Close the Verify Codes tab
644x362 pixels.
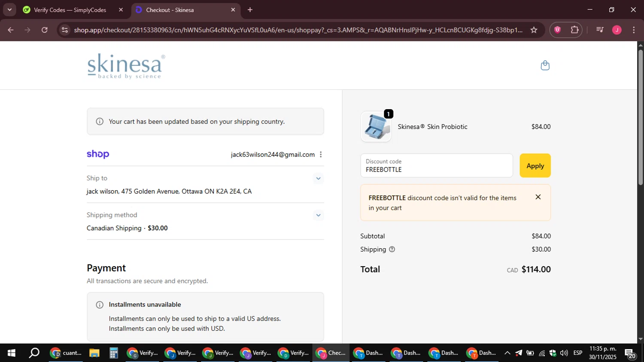(121, 10)
